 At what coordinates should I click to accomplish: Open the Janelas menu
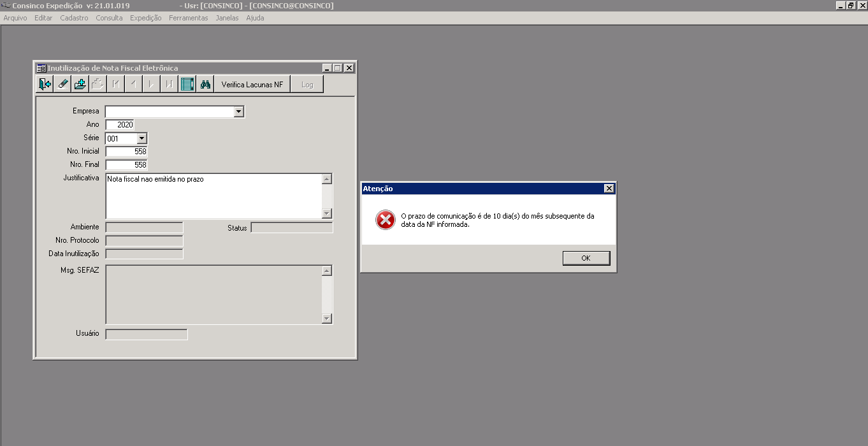[228, 18]
